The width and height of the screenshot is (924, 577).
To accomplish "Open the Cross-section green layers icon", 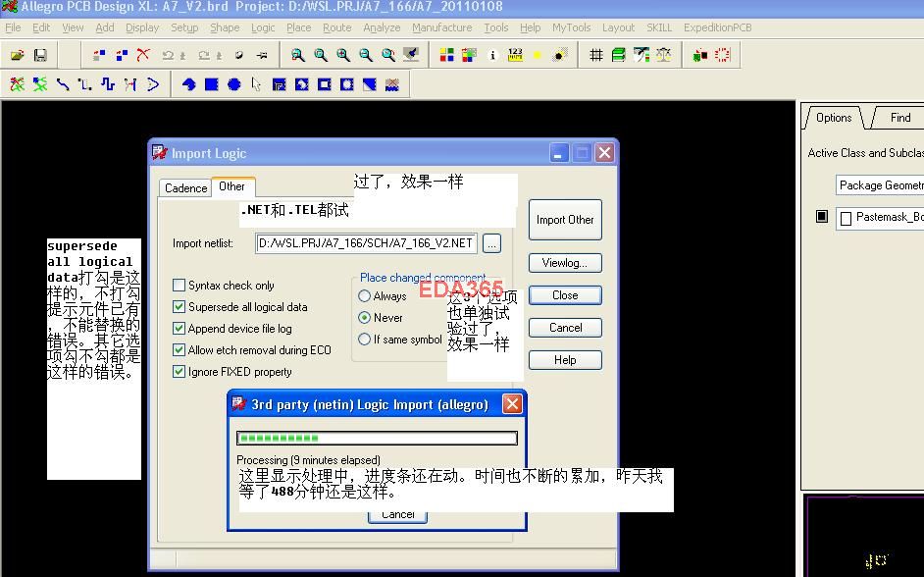I will point(618,55).
